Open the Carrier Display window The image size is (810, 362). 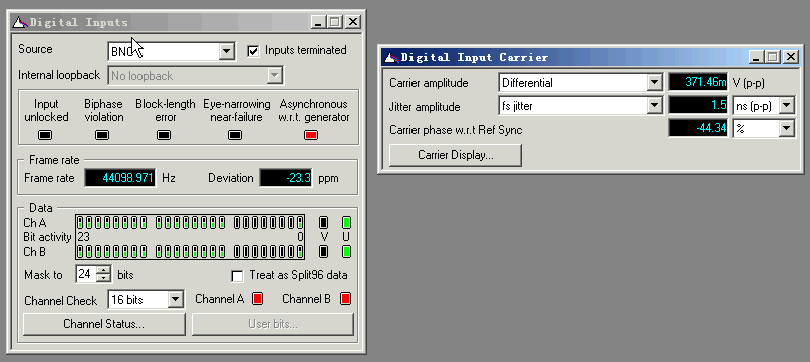[x=455, y=155]
